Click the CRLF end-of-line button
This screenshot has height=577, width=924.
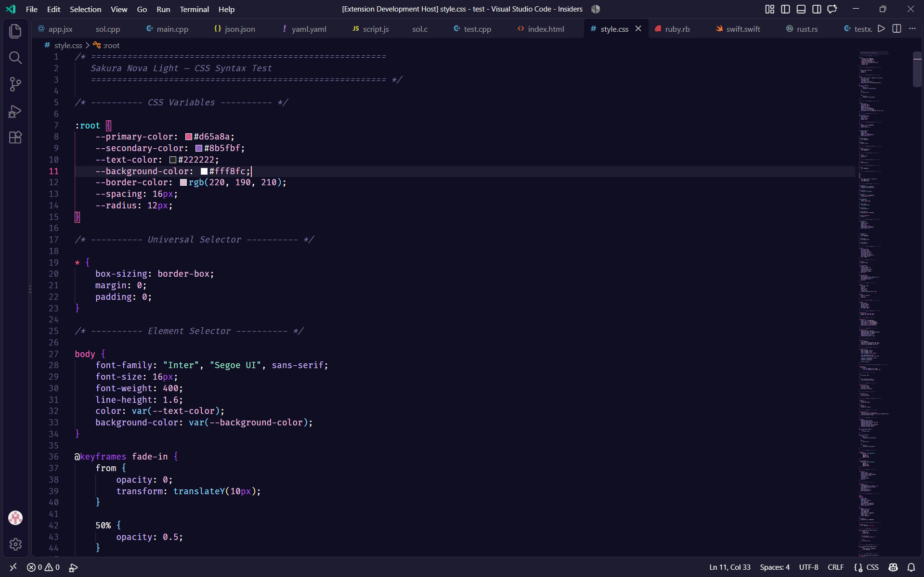835,567
